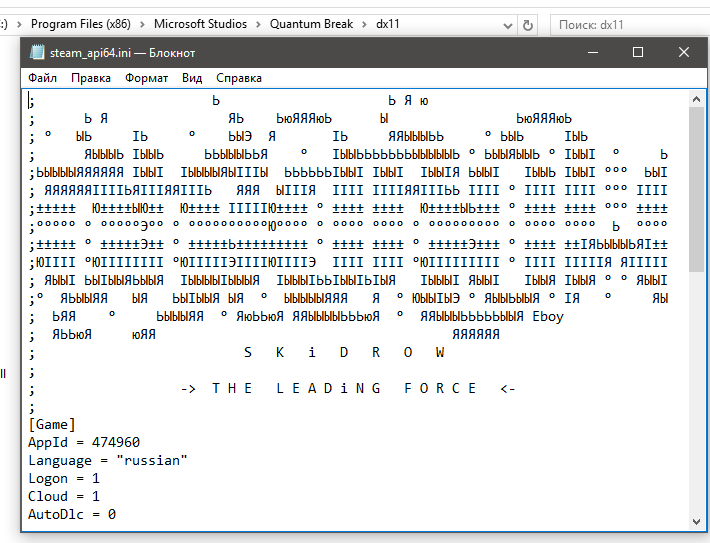Click the Notepad icon in title bar
Screen dimensions: 710x543
click(x=37, y=53)
